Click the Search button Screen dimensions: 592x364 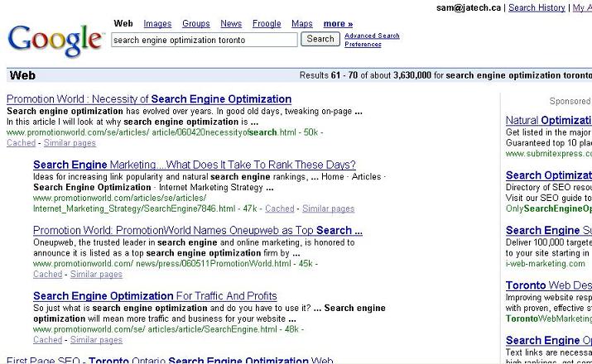[x=320, y=39]
